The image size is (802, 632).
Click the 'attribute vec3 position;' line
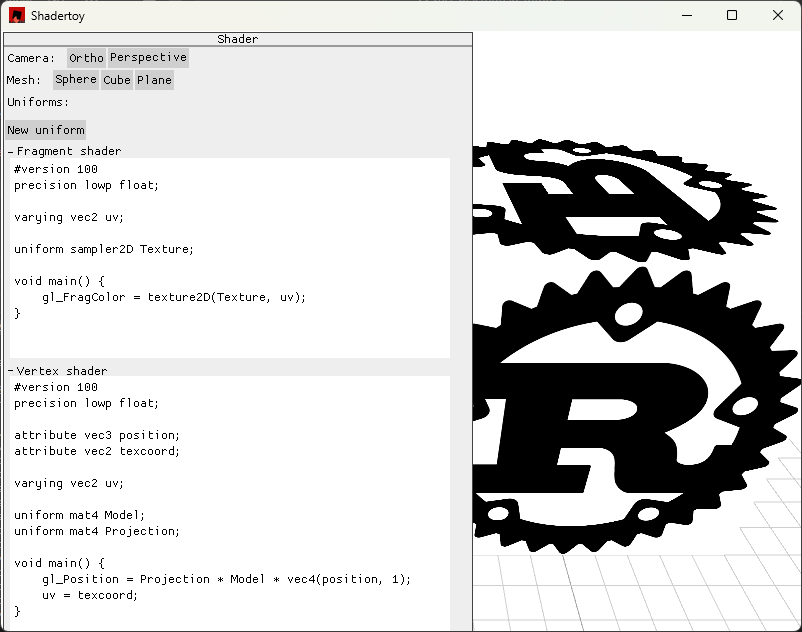97,435
